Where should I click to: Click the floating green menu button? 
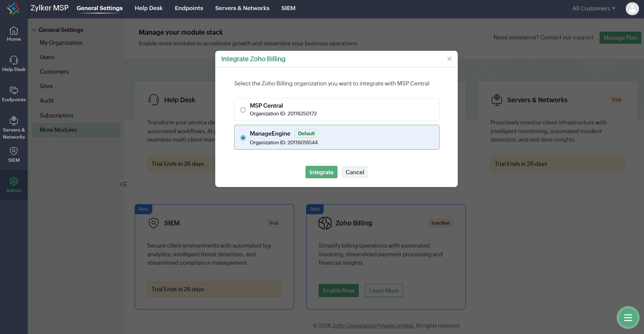628,318
